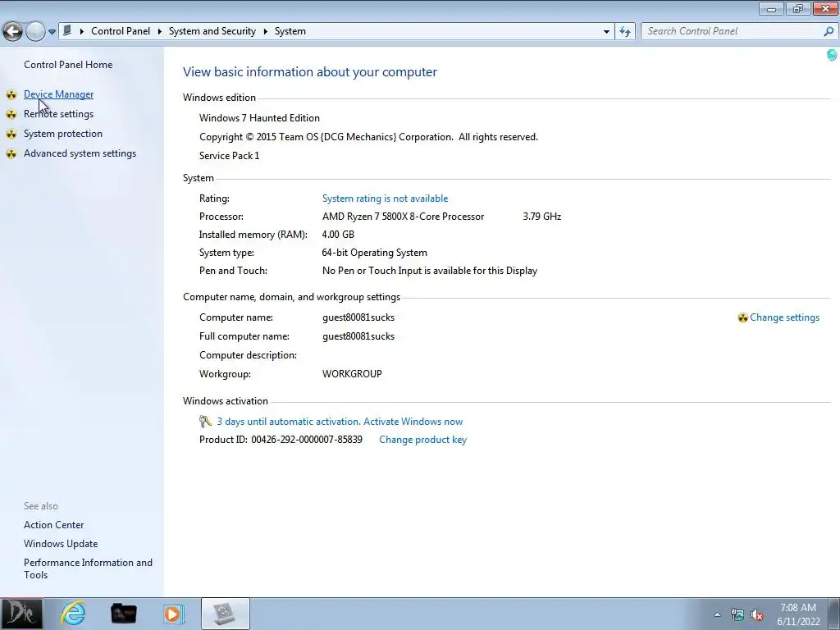Screen dimensions: 840x630
Task: Select the 3.79 GHz value
Action: 541,217
